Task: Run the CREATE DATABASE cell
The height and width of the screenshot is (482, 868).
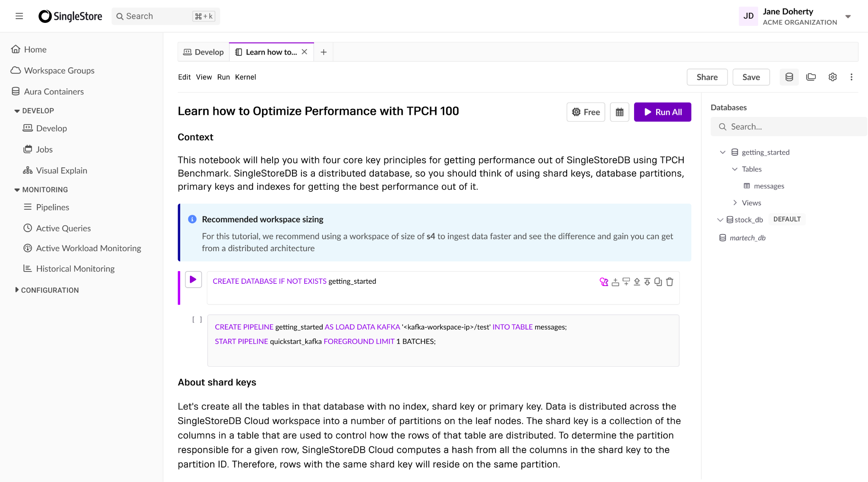Action: [x=193, y=280]
